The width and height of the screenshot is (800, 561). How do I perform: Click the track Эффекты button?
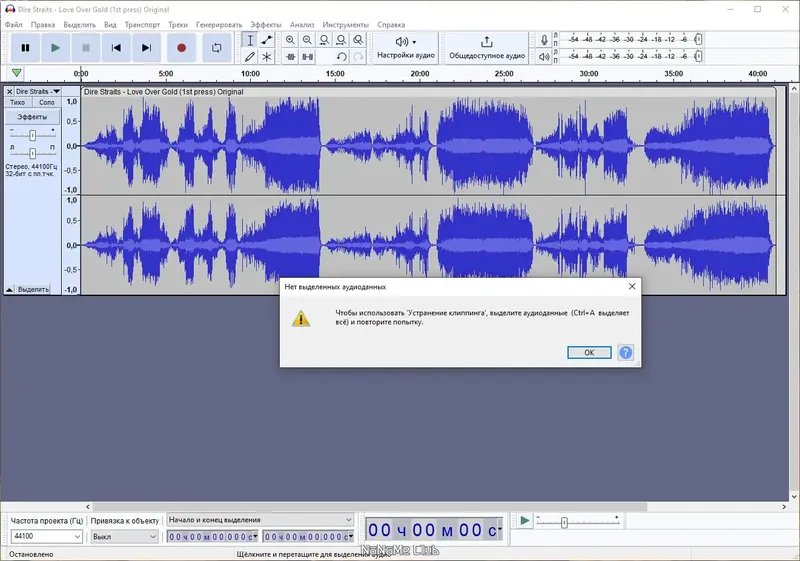(32, 117)
